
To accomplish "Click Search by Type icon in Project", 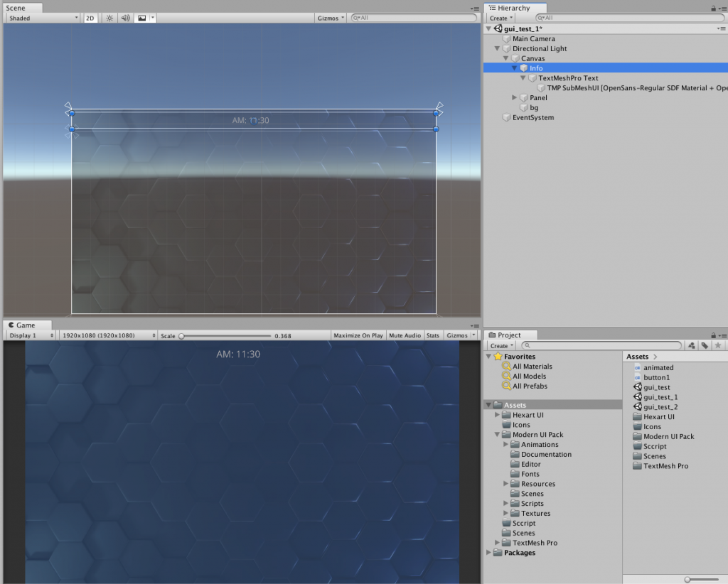I will point(691,345).
